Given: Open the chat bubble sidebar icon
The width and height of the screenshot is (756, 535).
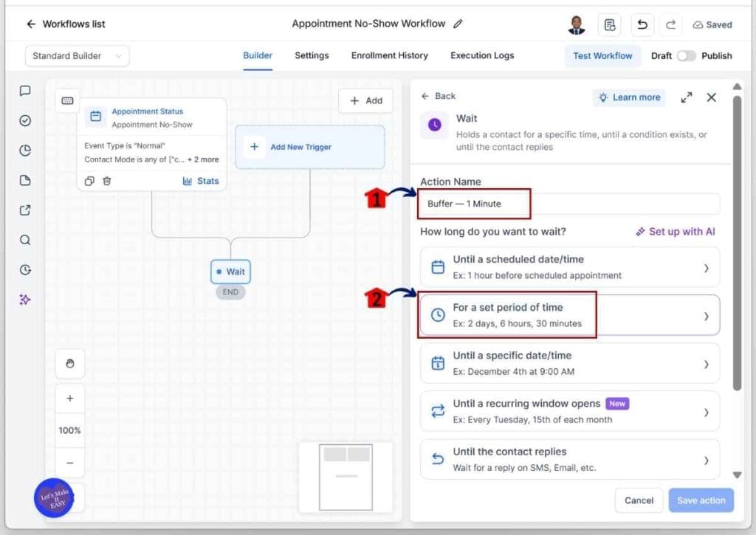Looking at the screenshot, I should tap(25, 91).
